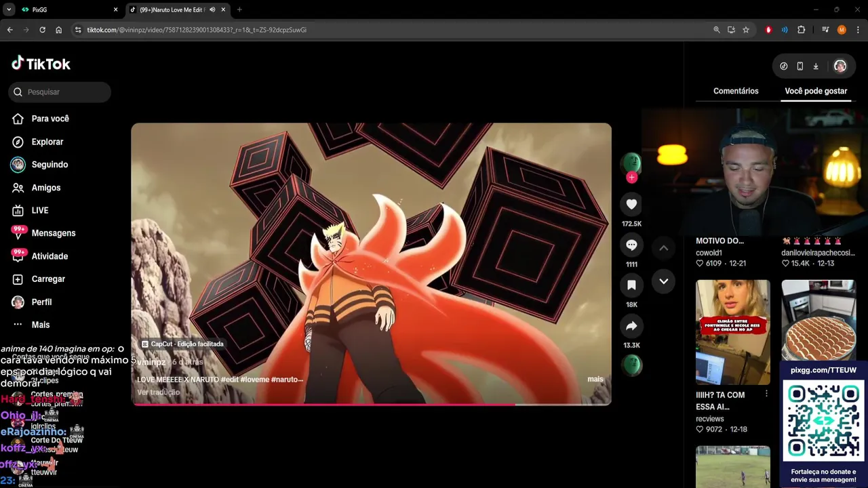Open the Amigos page
The image size is (868, 488).
pyautogui.click(x=37, y=188)
